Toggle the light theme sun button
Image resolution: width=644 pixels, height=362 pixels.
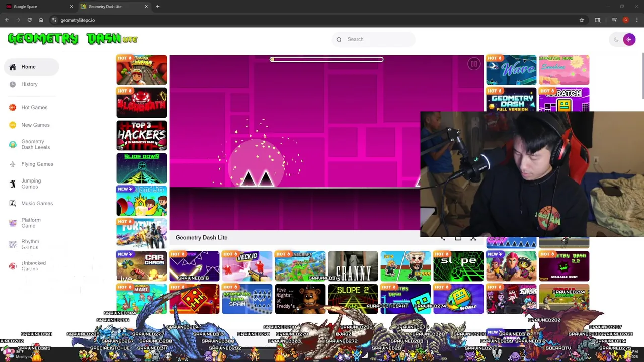click(629, 39)
